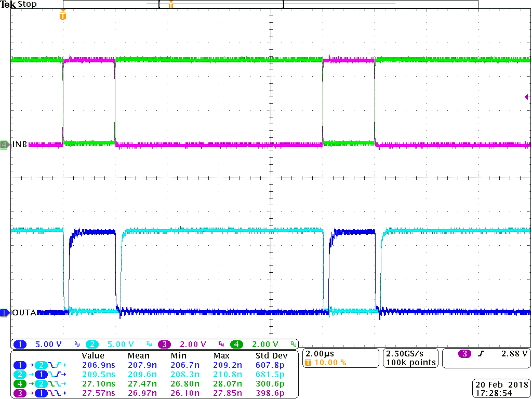Select the magenta Channel 3 badge
Image resolution: width=532 pixels, height=399 pixels.
click(x=164, y=344)
